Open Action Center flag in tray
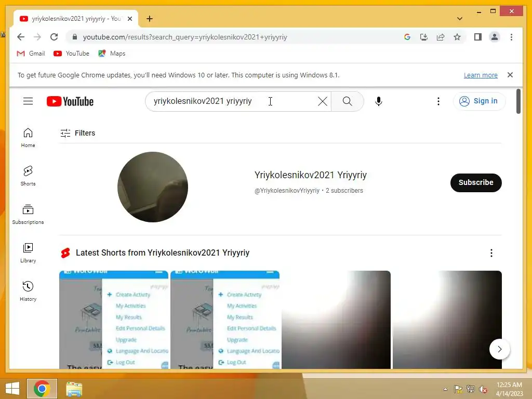The height and width of the screenshot is (399, 532). [x=458, y=389]
